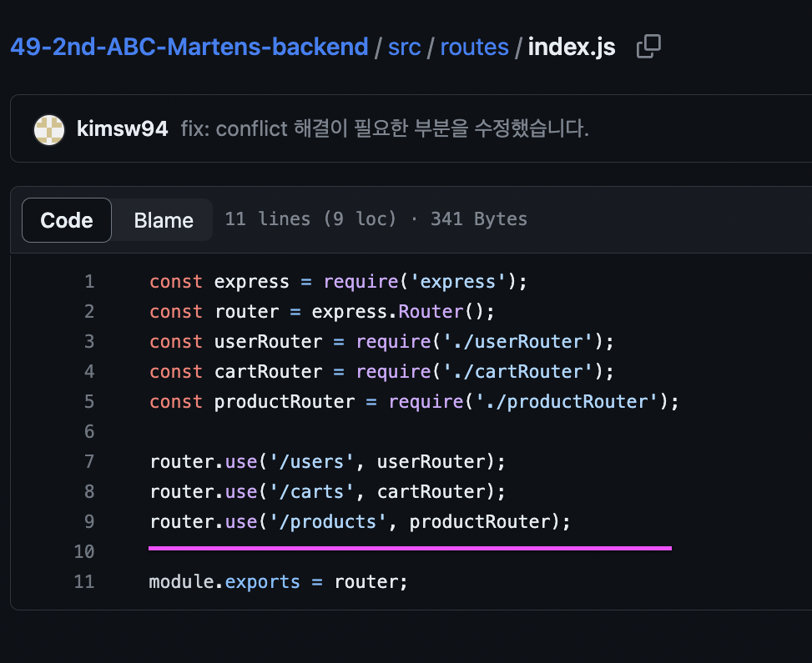Click the './productRouter' require line
The height and width of the screenshot is (663, 812).
pyautogui.click(x=414, y=402)
